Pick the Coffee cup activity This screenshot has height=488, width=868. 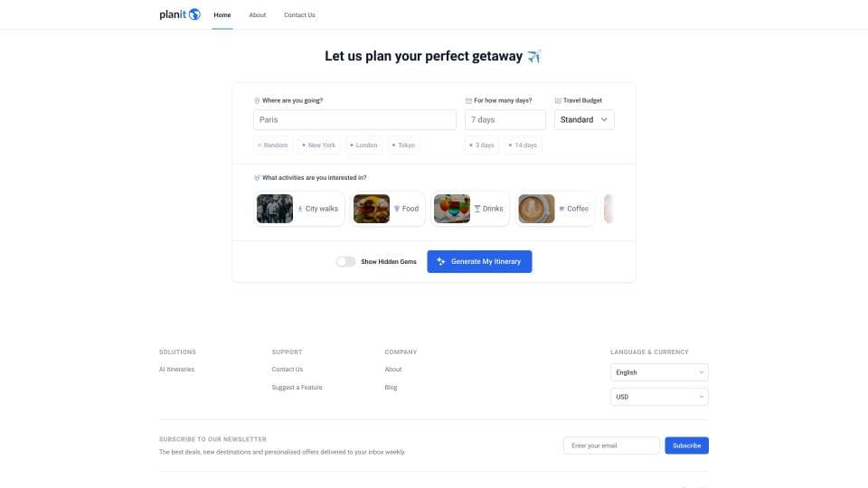pos(554,209)
